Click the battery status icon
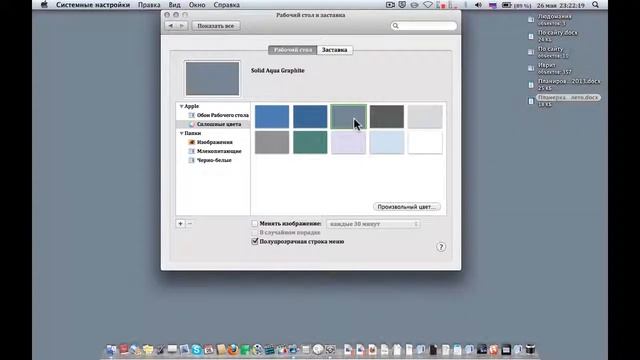 506,5
